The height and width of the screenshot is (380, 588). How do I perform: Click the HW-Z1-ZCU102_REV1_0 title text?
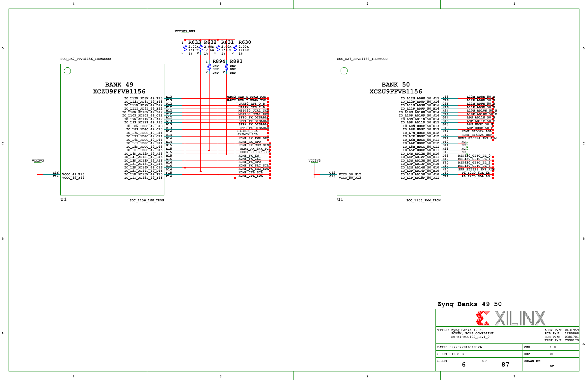coord(470,337)
